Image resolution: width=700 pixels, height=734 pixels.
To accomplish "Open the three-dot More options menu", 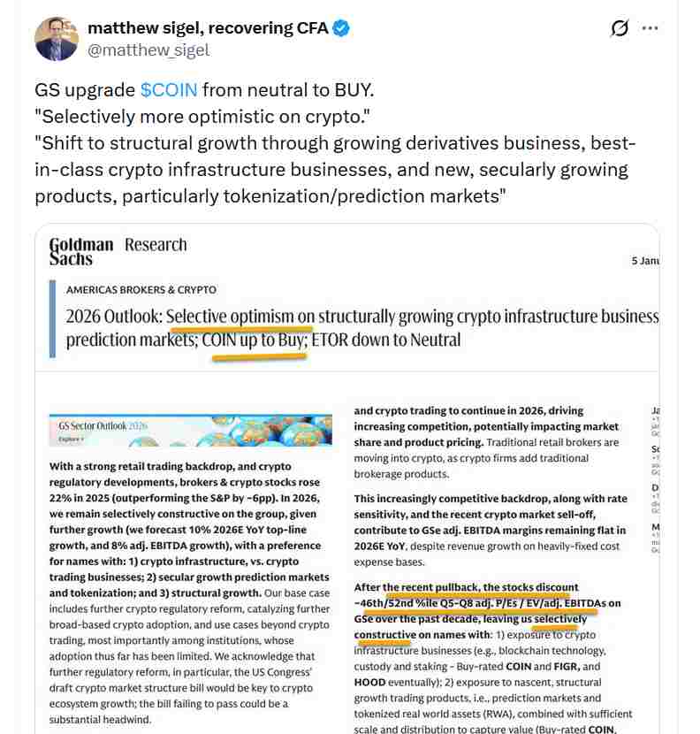I will [x=651, y=28].
